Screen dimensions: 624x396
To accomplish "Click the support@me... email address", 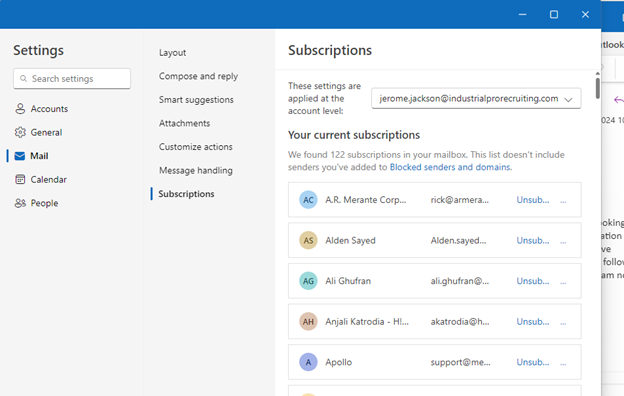I will 460,362.
